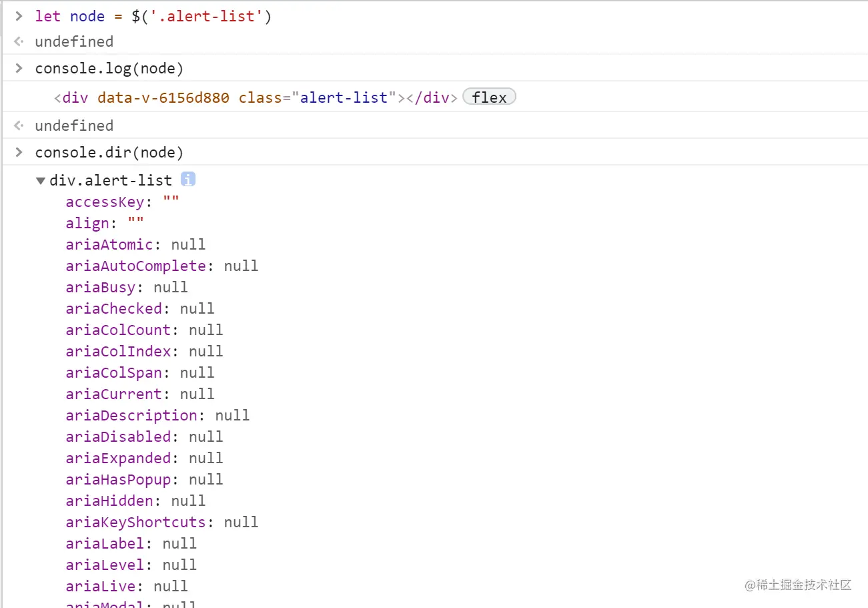Select the ariaAtomic property row
The image size is (868, 608).
135,244
